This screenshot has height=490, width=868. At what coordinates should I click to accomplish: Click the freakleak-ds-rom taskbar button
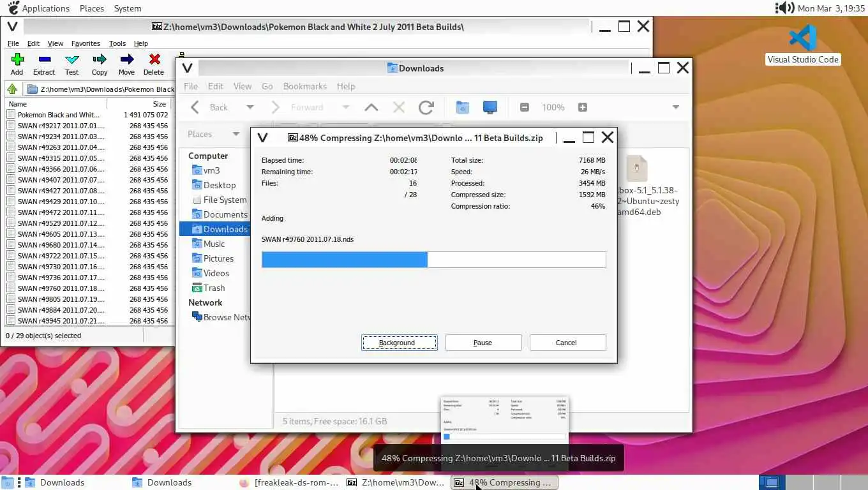(290, 482)
